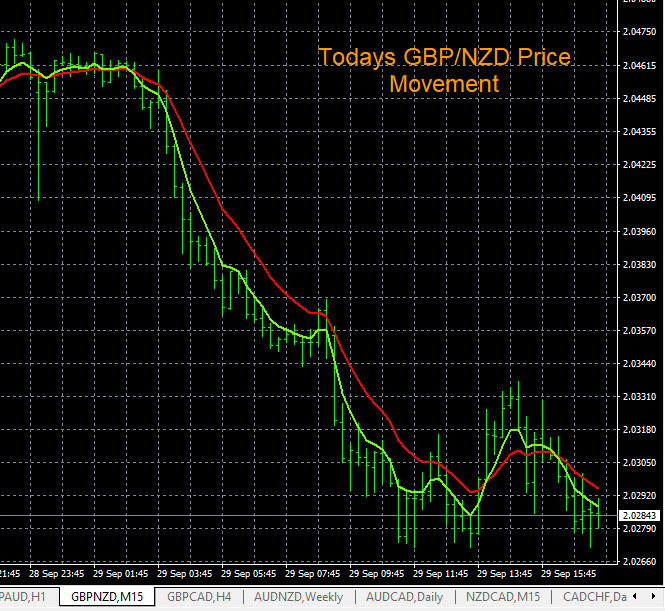Click the 2.04095 price scale label
The width and height of the screenshot is (665, 611).
[638, 197]
